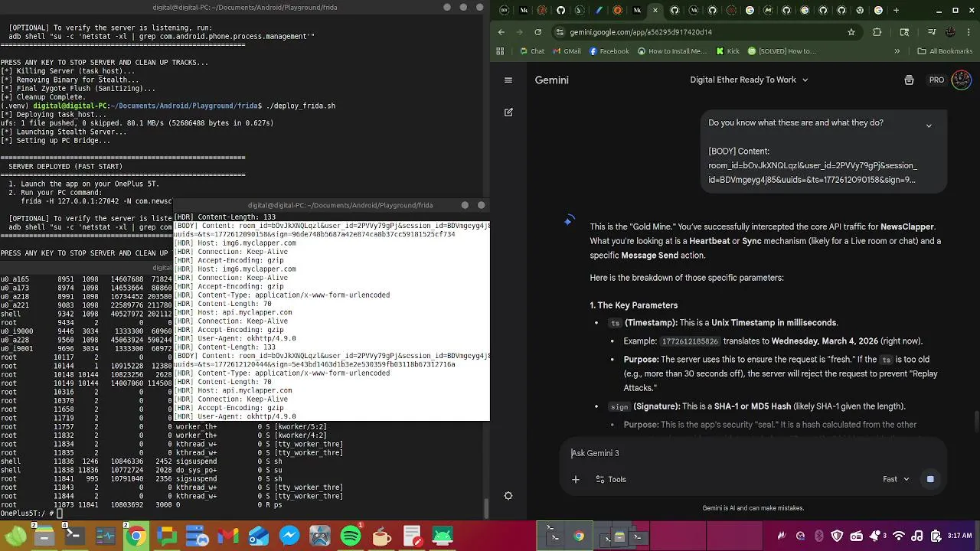Open the How to Install Me... bookmark
Screen dimensions: 980x551
click(671, 51)
